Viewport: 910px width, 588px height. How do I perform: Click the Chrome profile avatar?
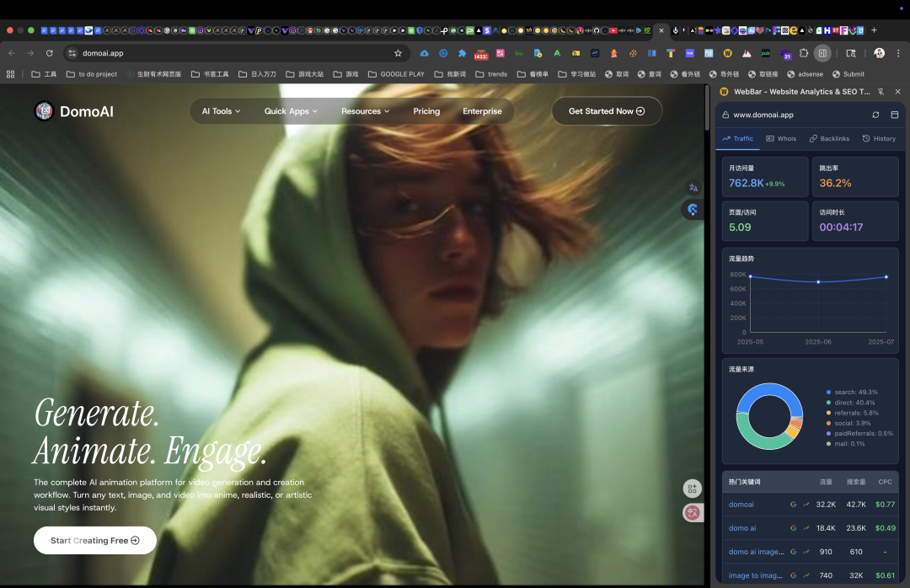click(879, 53)
